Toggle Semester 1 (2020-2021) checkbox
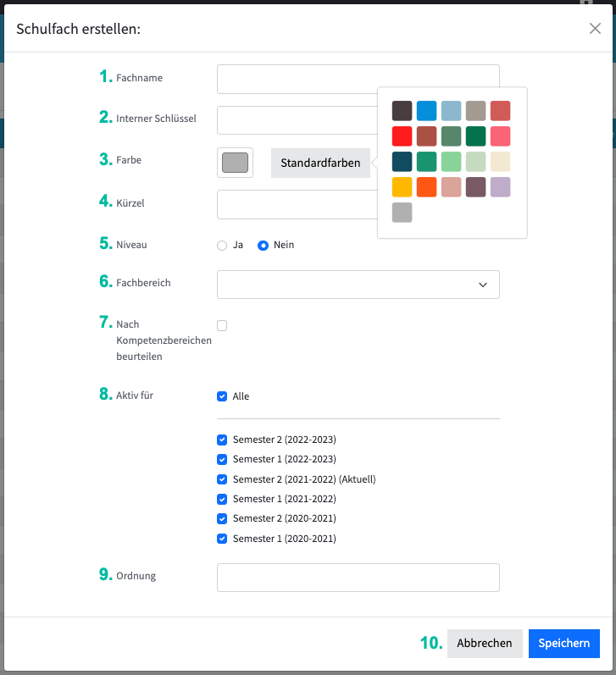616x675 pixels. (222, 539)
